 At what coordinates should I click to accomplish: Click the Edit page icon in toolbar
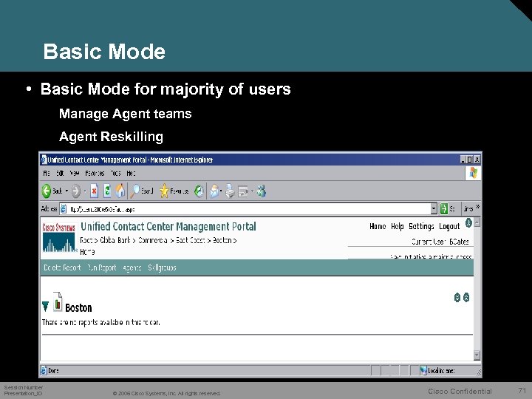[243, 191]
